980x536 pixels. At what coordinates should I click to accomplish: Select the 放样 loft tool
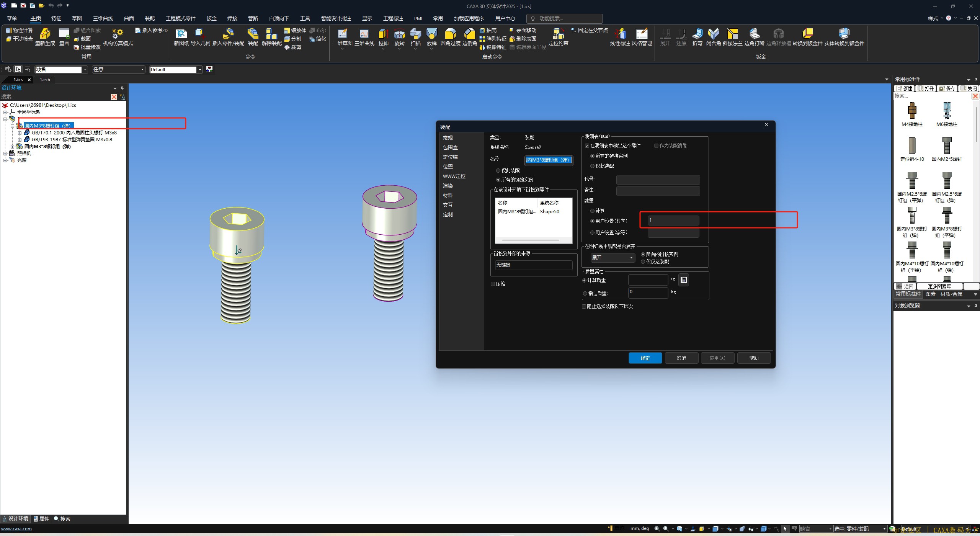pyautogui.click(x=431, y=34)
